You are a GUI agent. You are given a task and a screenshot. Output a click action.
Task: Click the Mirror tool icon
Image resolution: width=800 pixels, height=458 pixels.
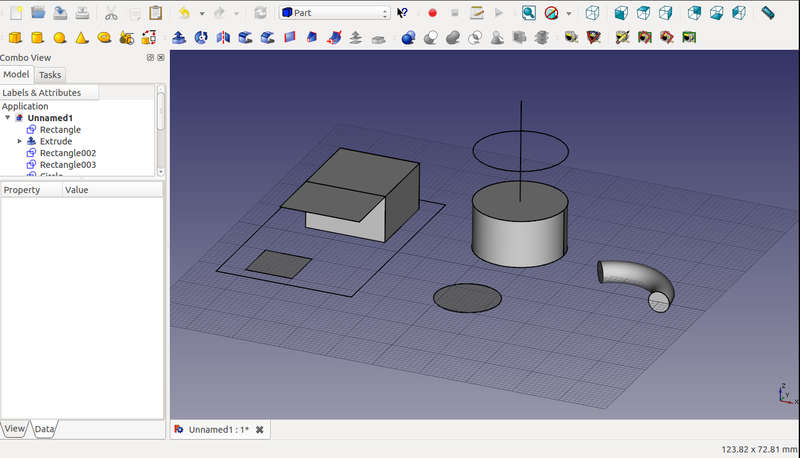[223, 38]
